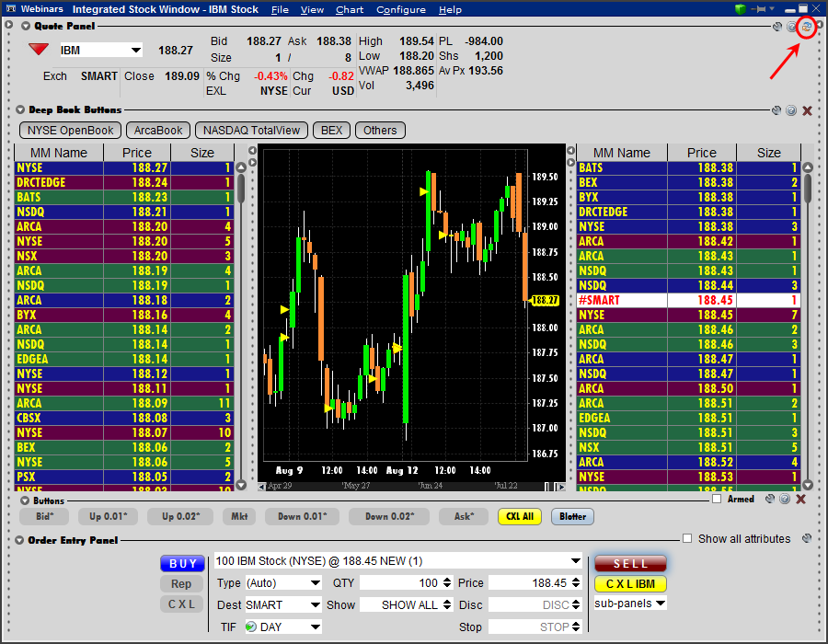The height and width of the screenshot is (644, 828).
Task: Open the IBM symbol dropdown
Action: point(136,51)
